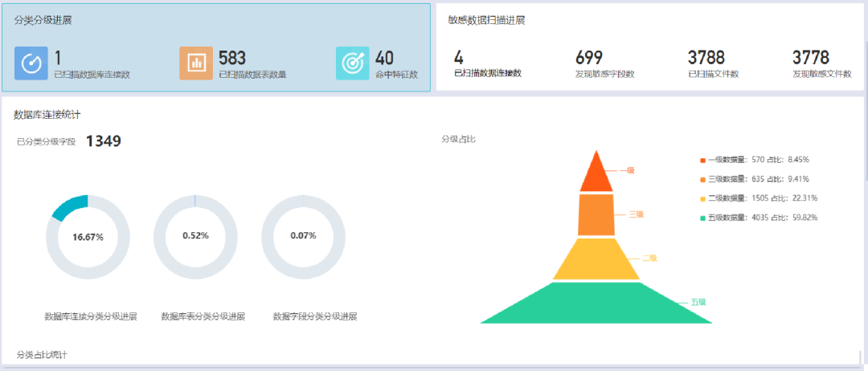Select the 16.67% donut chart
Image resolution: width=868 pixels, height=371 pixels.
pyautogui.click(x=88, y=236)
